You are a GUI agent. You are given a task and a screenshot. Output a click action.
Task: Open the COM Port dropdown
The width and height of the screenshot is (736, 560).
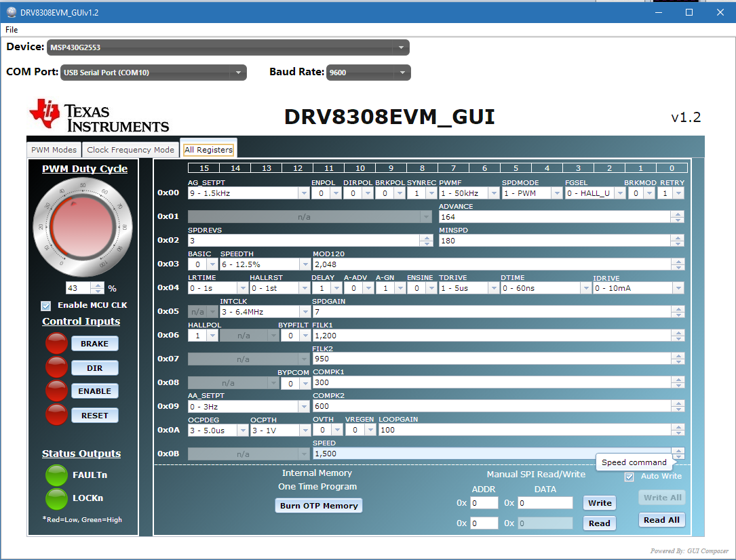point(153,73)
